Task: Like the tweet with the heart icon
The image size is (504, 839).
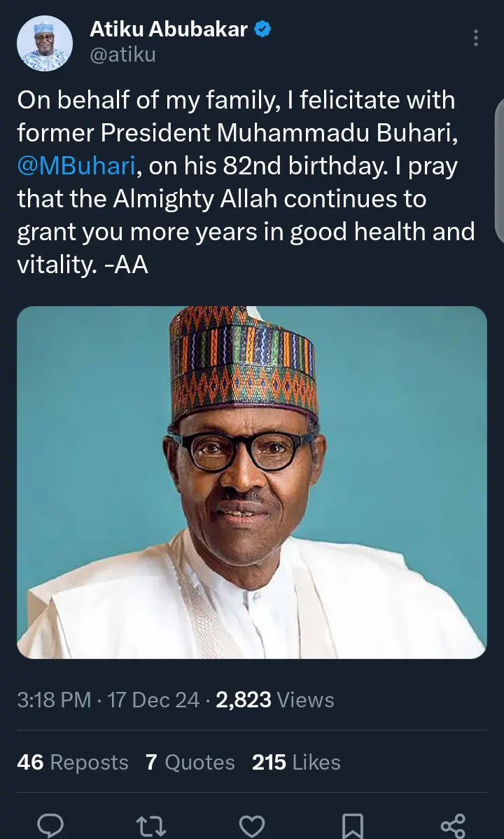Action: pos(251,826)
